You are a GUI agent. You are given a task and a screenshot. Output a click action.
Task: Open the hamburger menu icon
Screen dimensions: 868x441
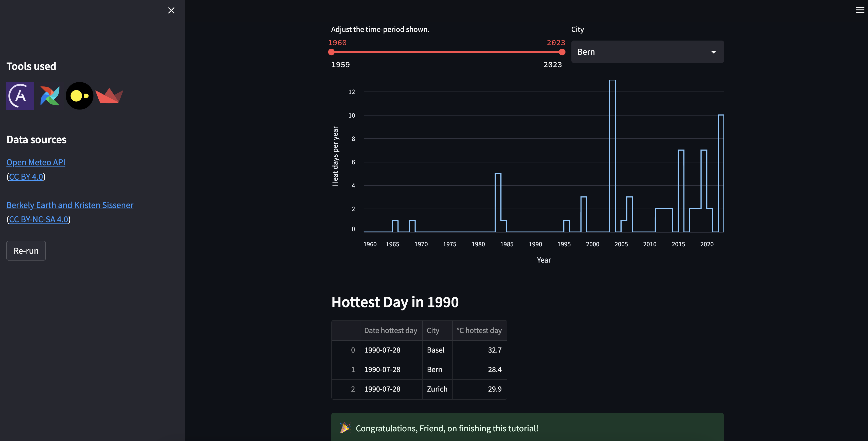click(860, 10)
